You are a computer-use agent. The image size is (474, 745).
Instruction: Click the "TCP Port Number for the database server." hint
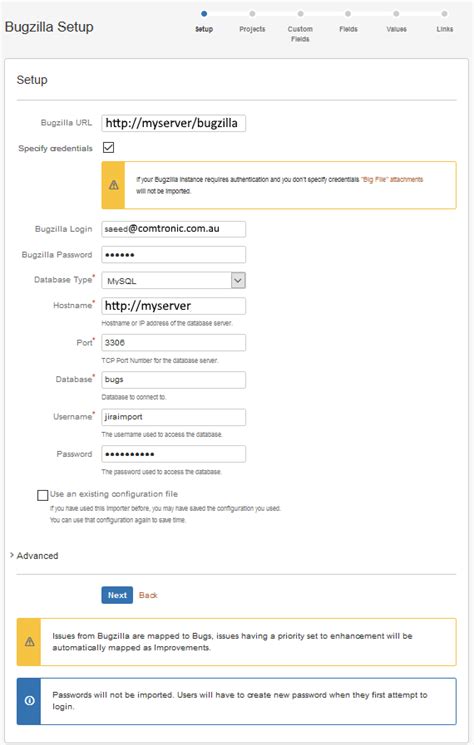pos(160,361)
